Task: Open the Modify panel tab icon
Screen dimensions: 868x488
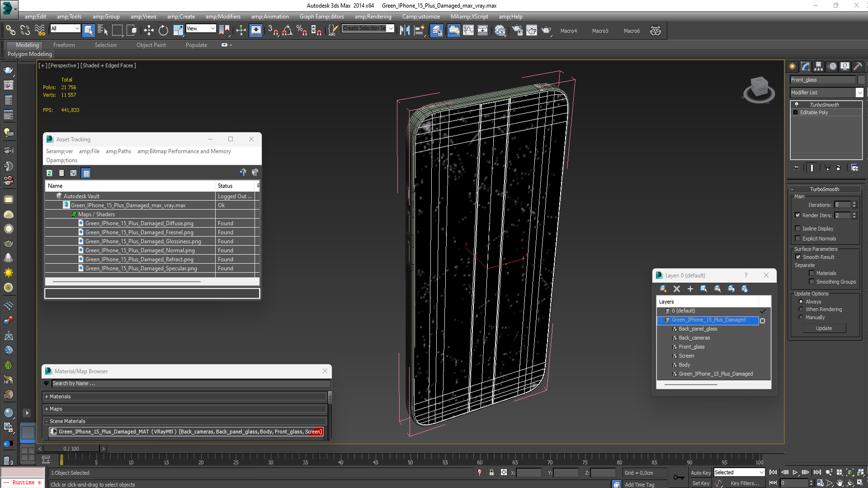Action: click(806, 66)
